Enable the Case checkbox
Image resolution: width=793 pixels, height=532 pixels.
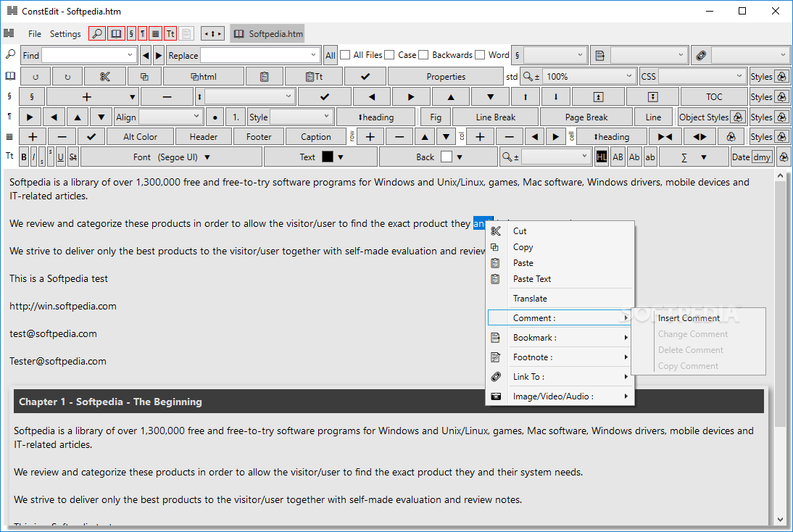click(x=389, y=54)
